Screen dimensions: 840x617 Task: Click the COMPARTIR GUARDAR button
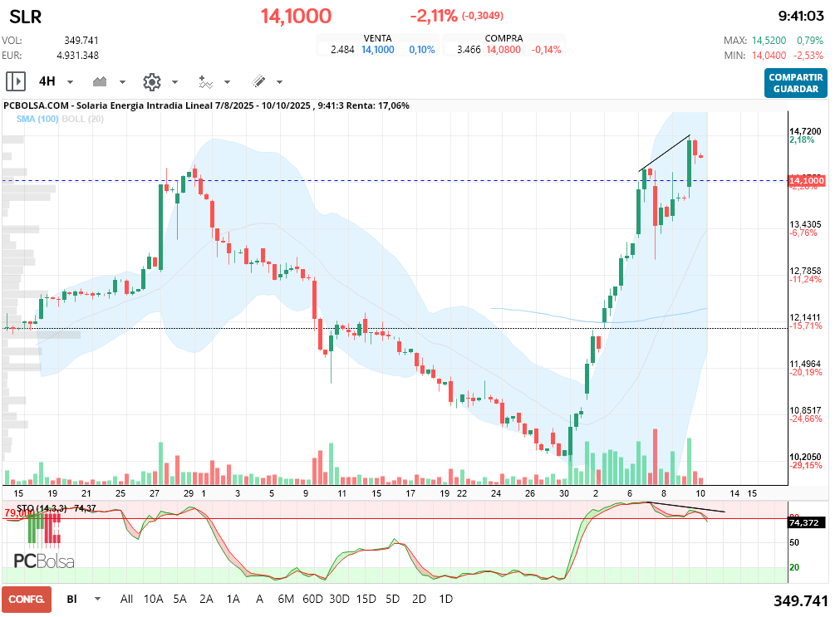[x=795, y=83]
